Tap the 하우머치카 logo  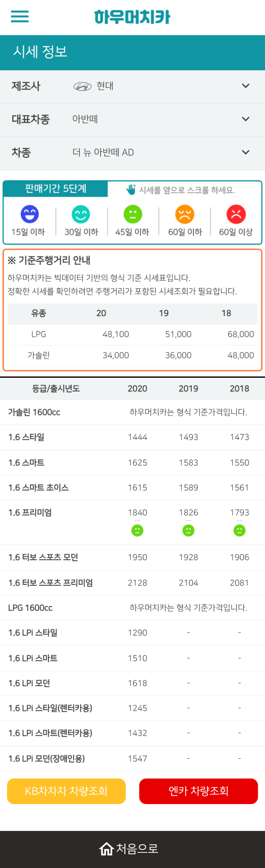132,17
